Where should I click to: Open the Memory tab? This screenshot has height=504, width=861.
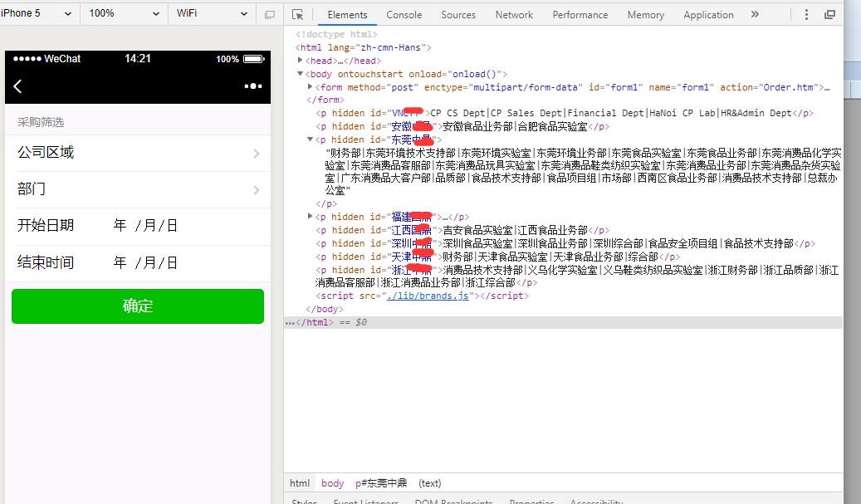[x=646, y=15]
